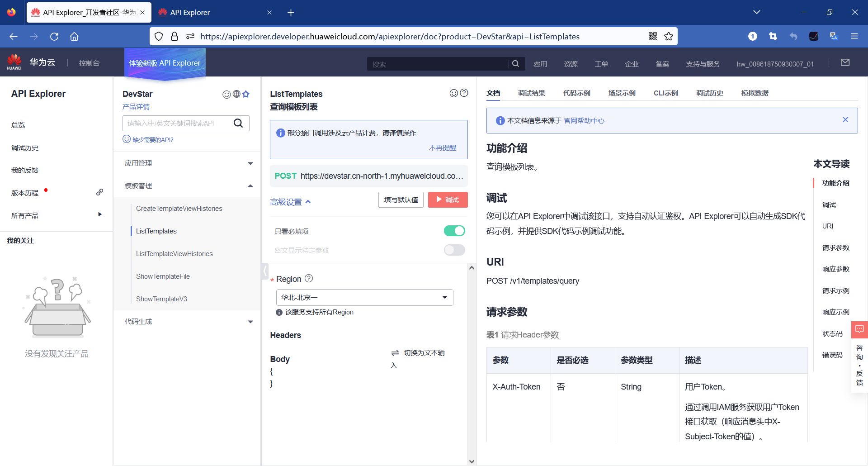Switch to the 调试结果 tab
Screen dimensions: 868x466
532,93
